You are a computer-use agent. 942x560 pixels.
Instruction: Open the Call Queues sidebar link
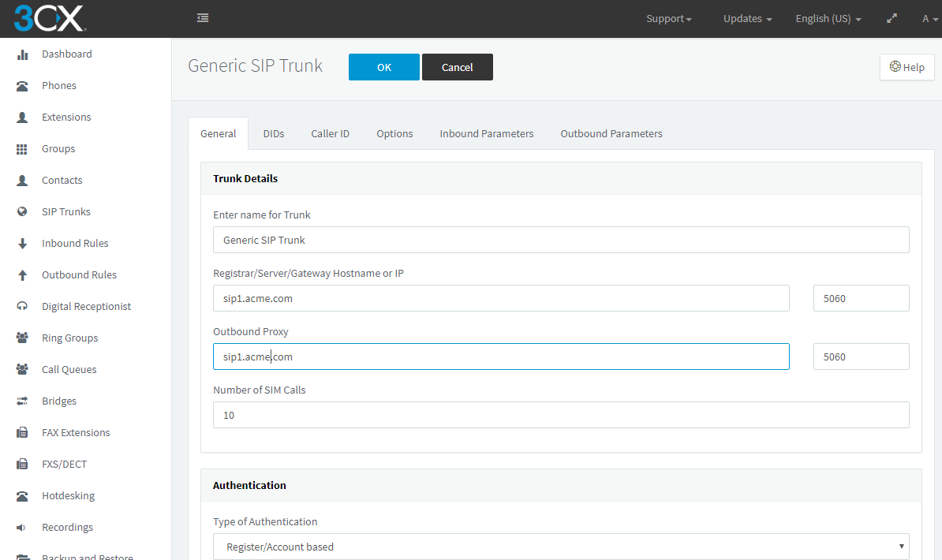pos(69,370)
